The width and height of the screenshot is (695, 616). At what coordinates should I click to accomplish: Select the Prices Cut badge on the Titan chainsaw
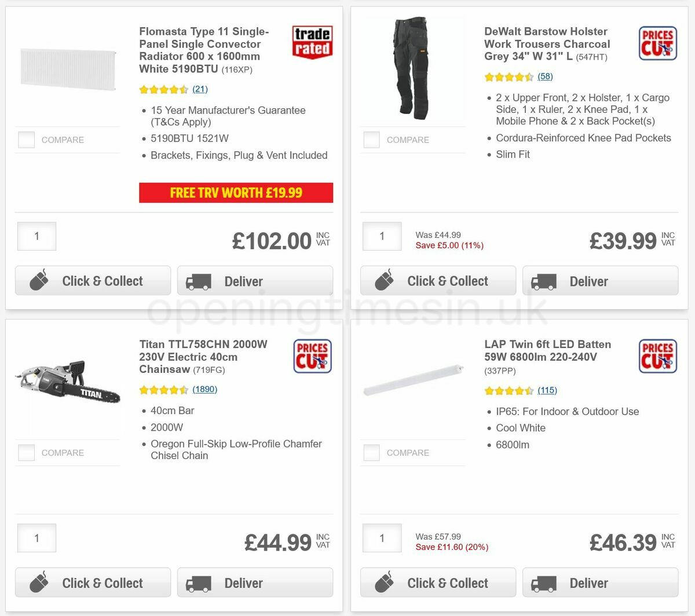pyautogui.click(x=312, y=356)
